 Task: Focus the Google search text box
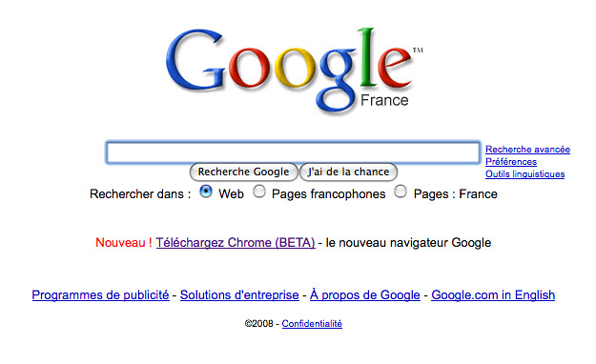tap(293, 152)
